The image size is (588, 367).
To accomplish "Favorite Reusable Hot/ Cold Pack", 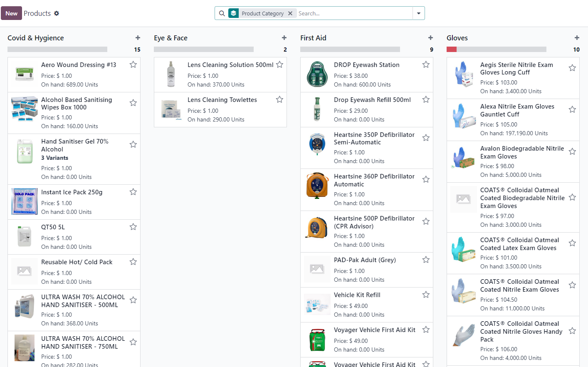I will coord(133,262).
